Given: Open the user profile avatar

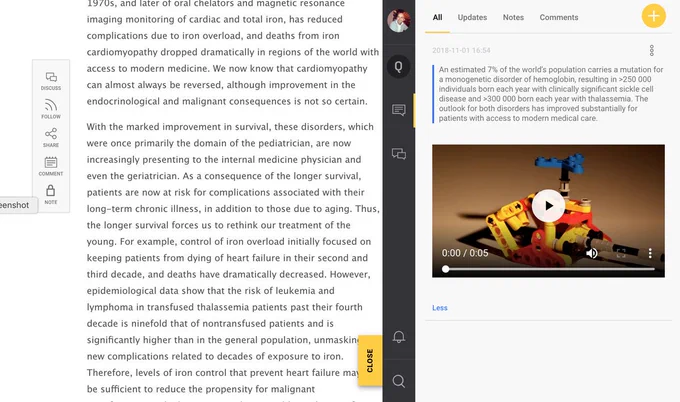Looking at the screenshot, I should click(399, 20).
